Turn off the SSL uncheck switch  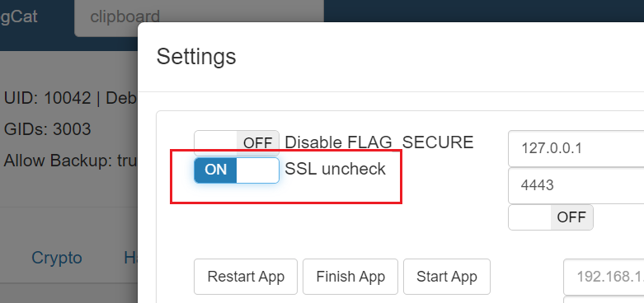click(237, 170)
